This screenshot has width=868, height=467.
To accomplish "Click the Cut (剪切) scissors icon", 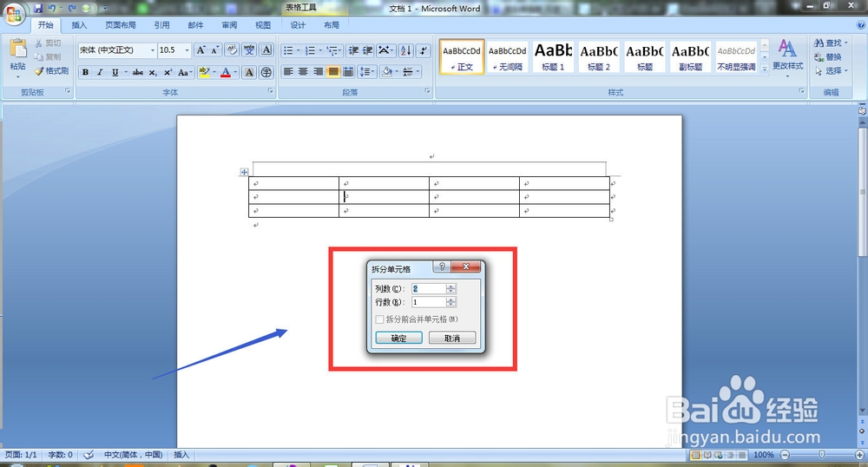I will click(x=39, y=43).
